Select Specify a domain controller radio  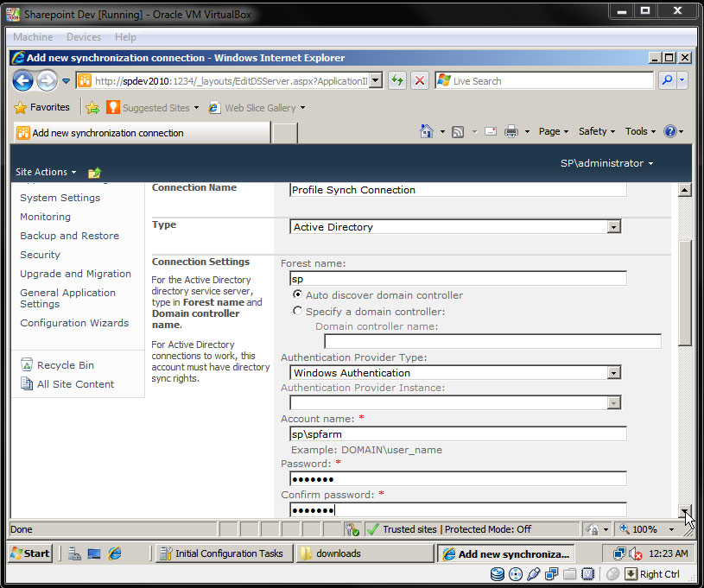click(297, 311)
